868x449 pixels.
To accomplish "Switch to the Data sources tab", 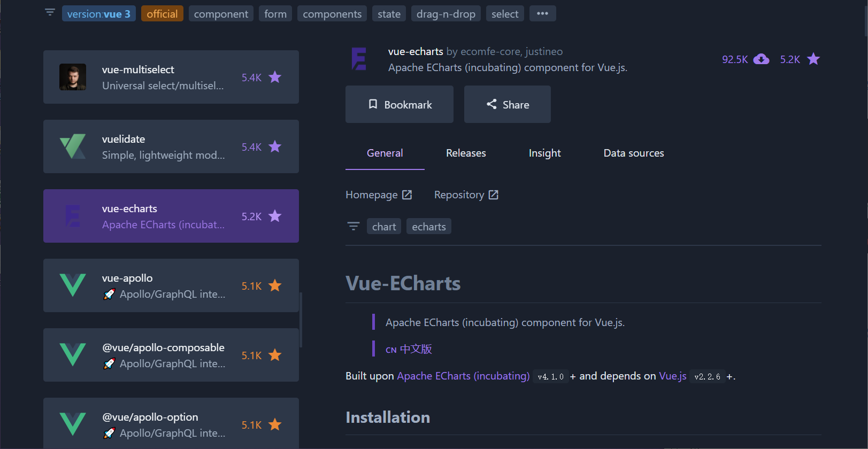I will click(x=634, y=153).
